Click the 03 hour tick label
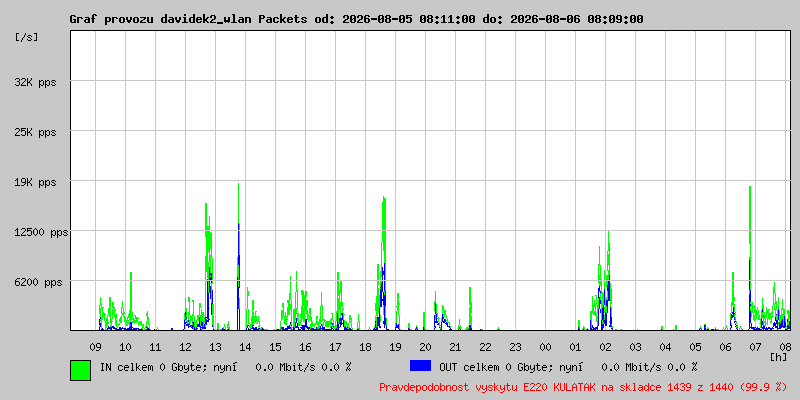Screen dimensions: 800x400 [x=636, y=347]
